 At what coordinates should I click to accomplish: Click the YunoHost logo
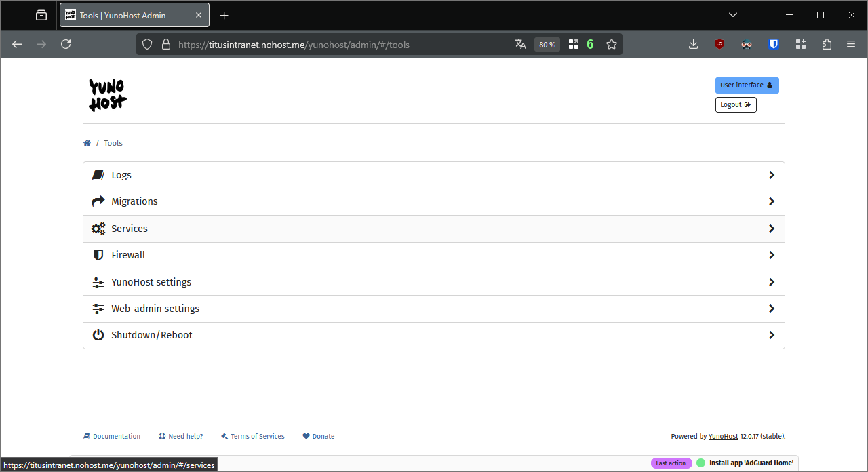coord(108,95)
